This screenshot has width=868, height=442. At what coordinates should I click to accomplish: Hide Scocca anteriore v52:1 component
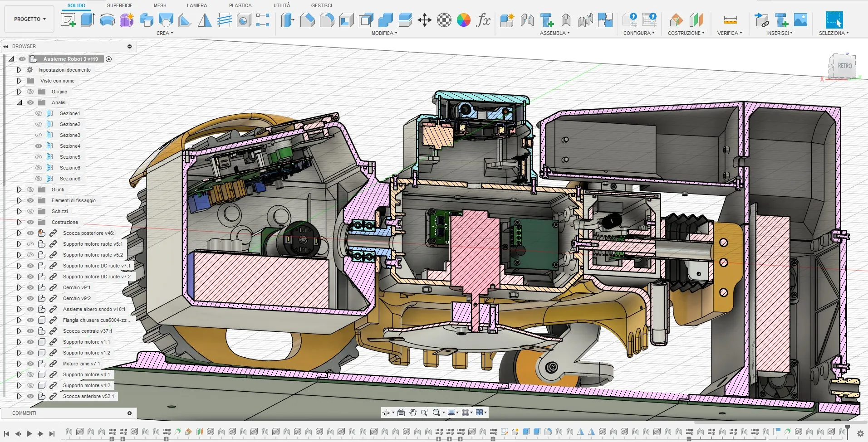[30, 396]
